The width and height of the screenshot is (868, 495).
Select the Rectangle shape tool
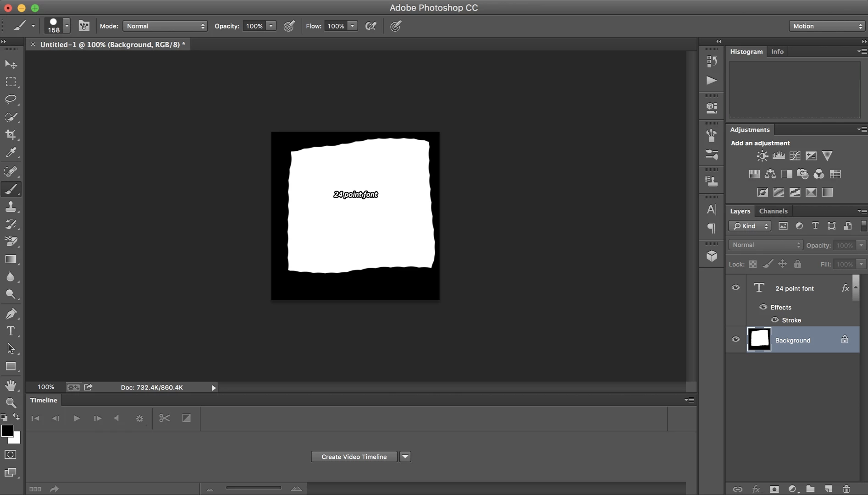(11, 366)
